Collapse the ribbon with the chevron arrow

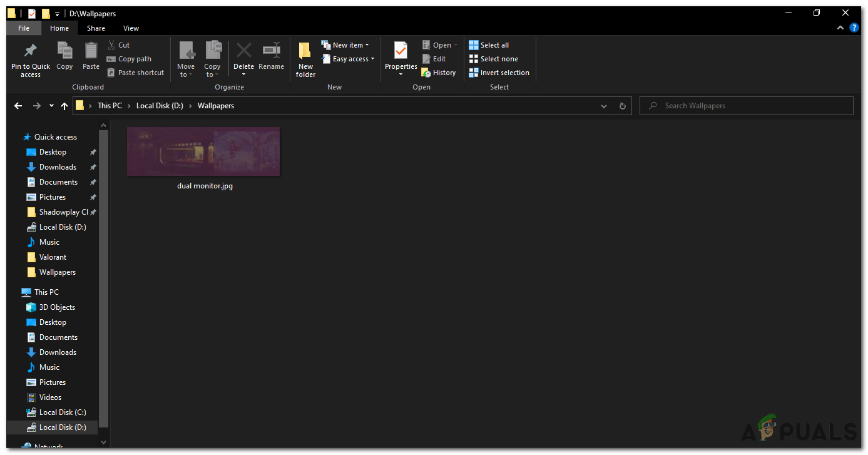point(840,28)
